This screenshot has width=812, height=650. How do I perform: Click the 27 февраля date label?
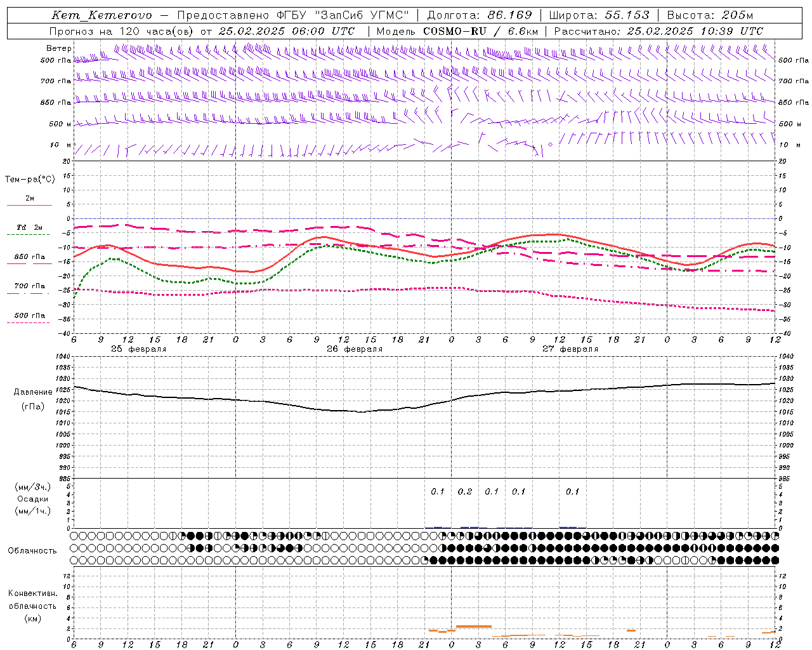coord(570,349)
